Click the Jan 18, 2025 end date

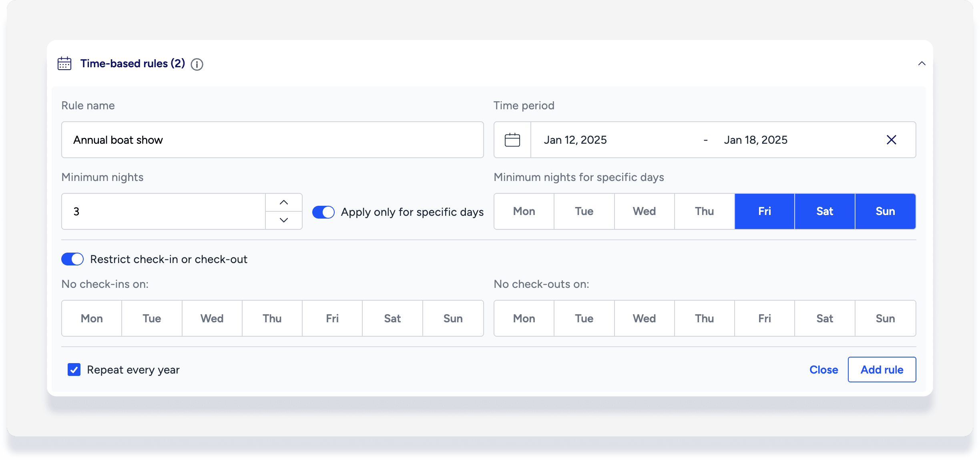(x=755, y=140)
